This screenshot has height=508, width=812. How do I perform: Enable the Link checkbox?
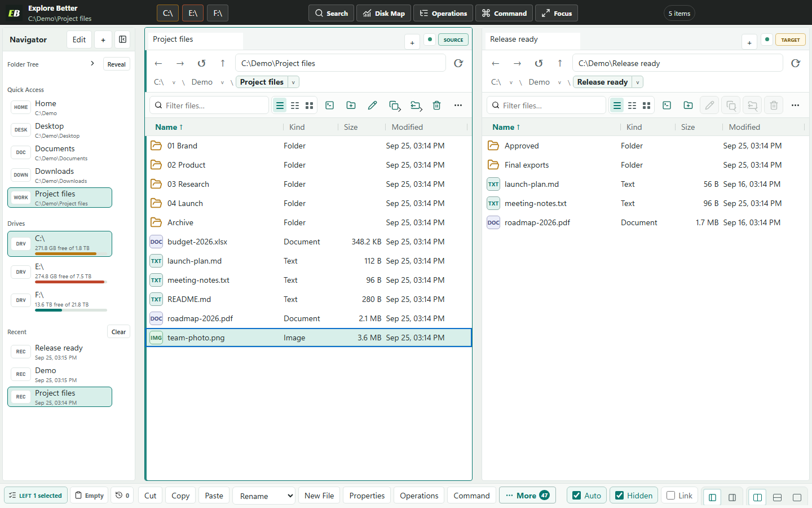pos(671,496)
